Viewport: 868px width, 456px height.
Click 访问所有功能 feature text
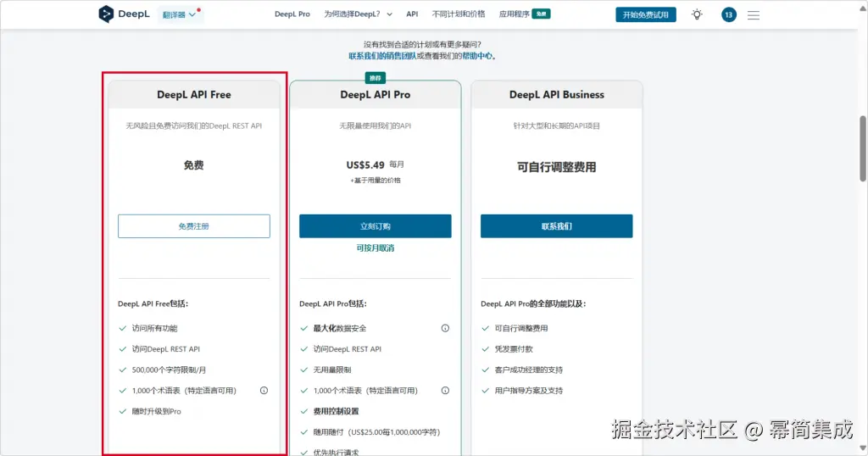154,328
